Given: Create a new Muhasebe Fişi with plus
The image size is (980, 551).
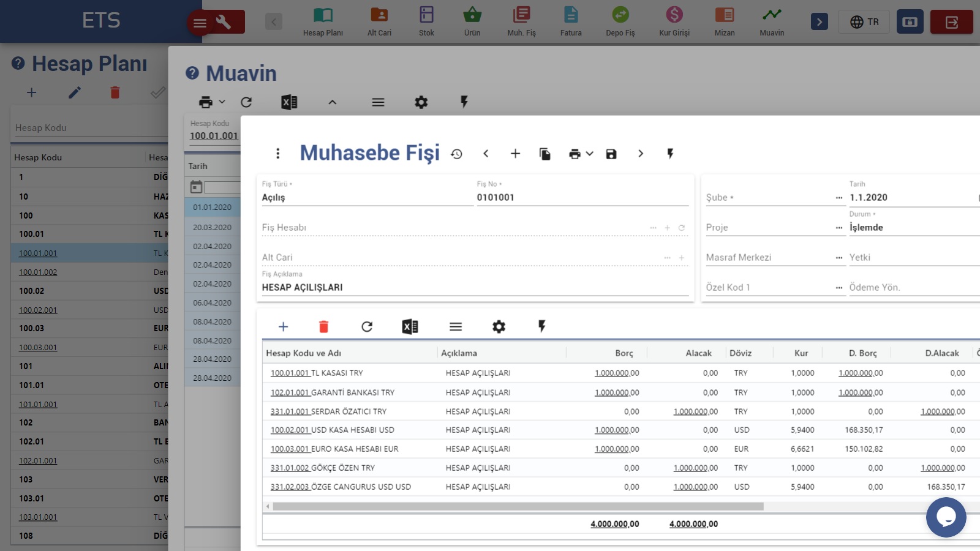Looking at the screenshot, I should [x=515, y=154].
